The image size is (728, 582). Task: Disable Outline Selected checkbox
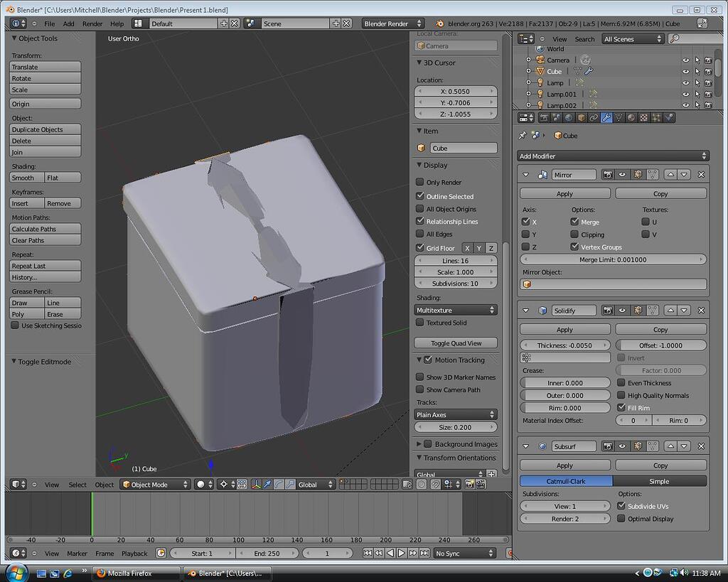tap(420, 196)
